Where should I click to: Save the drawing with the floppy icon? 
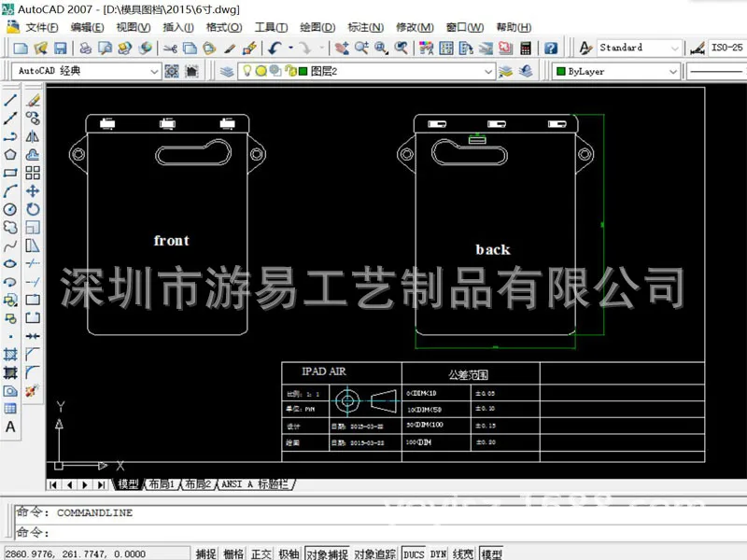pyautogui.click(x=60, y=49)
